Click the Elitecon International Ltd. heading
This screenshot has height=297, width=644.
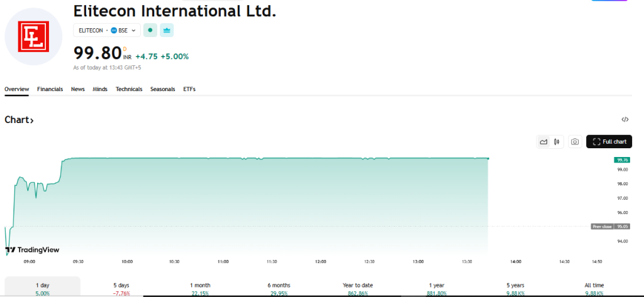pos(175,11)
